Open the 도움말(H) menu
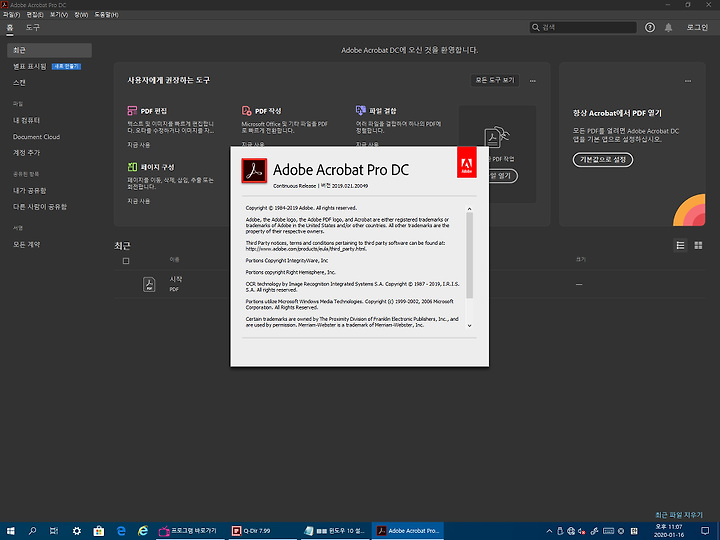This screenshot has width=720, height=540. pyautogui.click(x=106, y=15)
